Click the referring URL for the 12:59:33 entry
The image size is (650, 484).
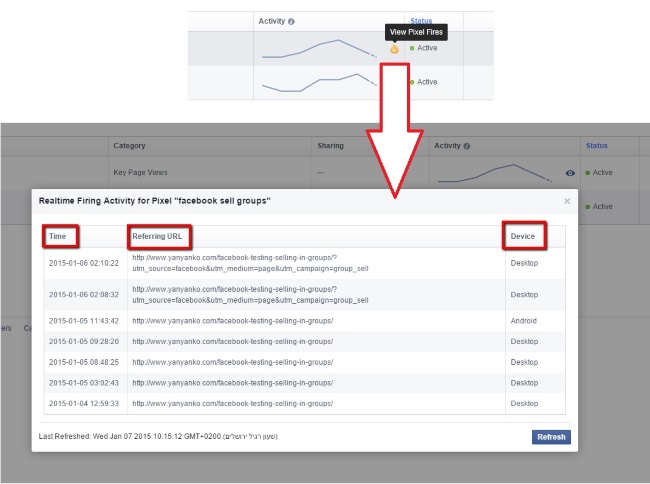(233, 404)
